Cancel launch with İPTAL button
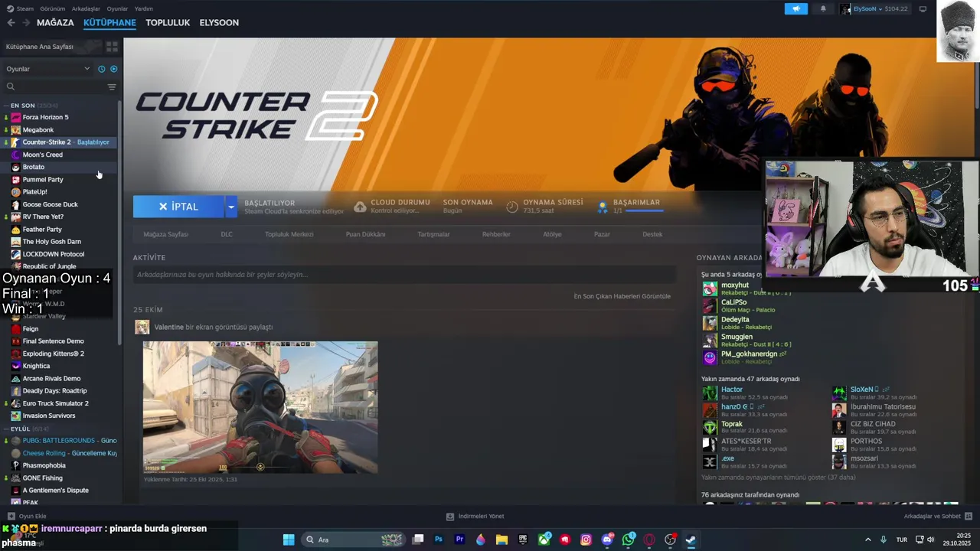Viewport: 980px width, 551px height. pos(178,207)
